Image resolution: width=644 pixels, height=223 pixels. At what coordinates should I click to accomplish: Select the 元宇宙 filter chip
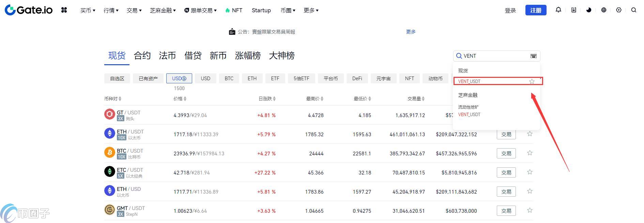383,79
